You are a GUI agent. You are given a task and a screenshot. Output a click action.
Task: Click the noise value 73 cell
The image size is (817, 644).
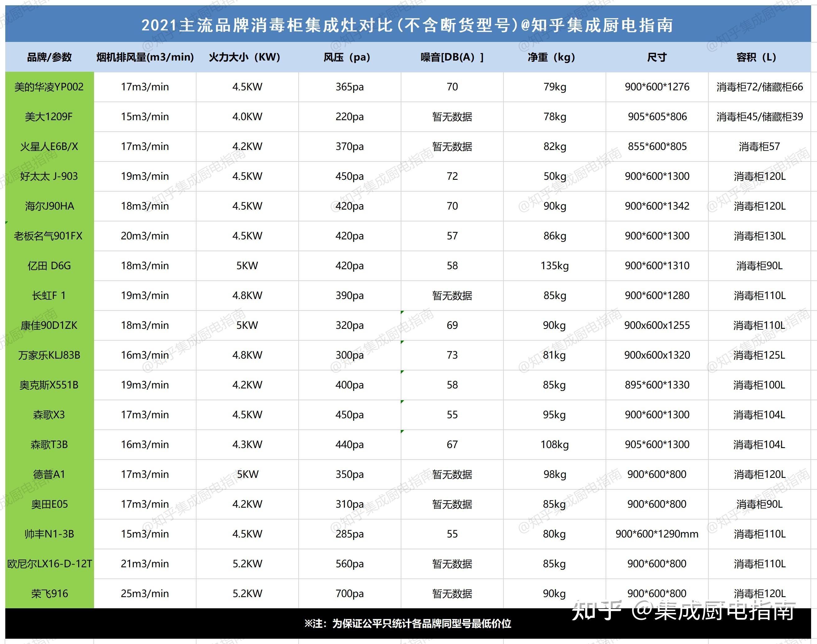pos(452,355)
